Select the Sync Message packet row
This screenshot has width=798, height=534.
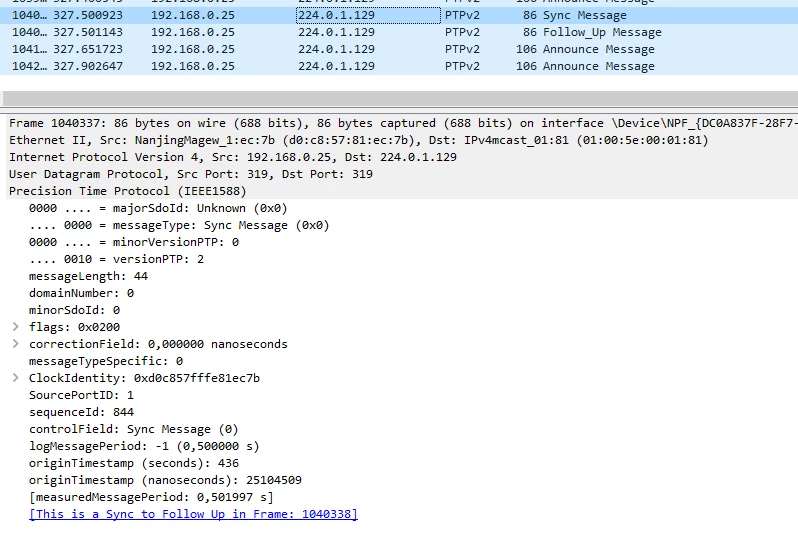pyautogui.click(x=399, y=15)
